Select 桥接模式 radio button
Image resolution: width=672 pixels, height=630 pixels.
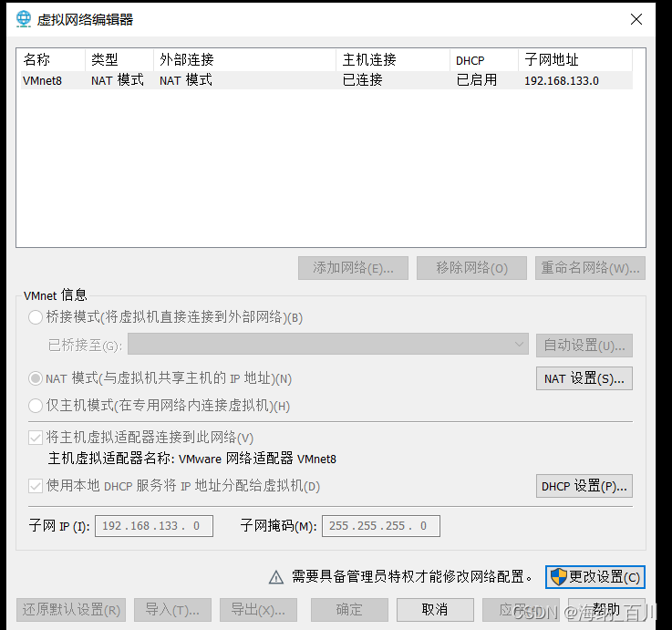tap(36, 317)
